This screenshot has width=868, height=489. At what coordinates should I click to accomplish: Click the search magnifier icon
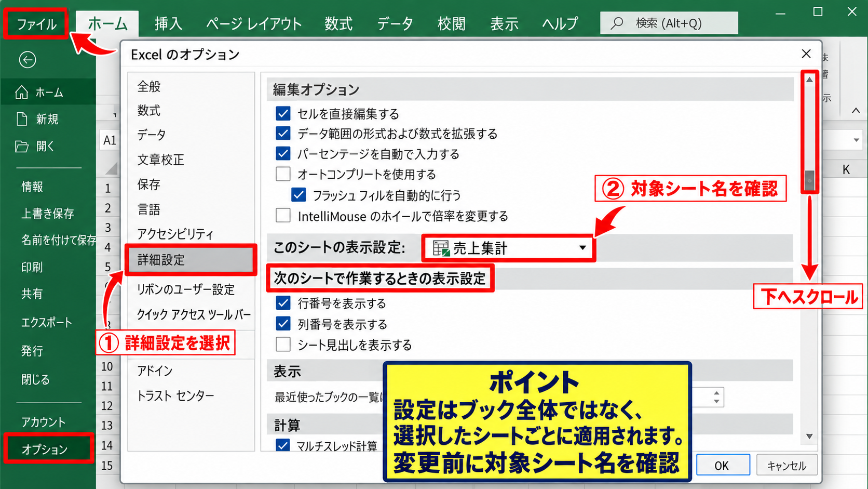point(617,23)
